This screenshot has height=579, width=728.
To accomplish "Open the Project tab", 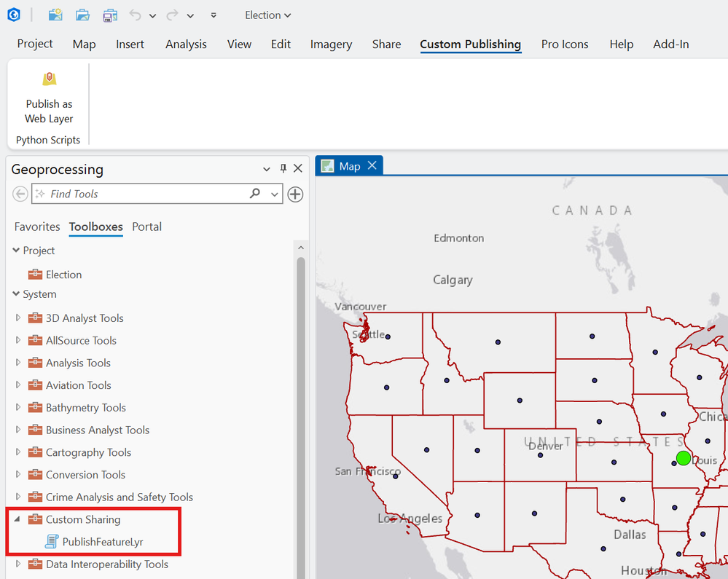I will pyautogui.click(x=35, y=44).
